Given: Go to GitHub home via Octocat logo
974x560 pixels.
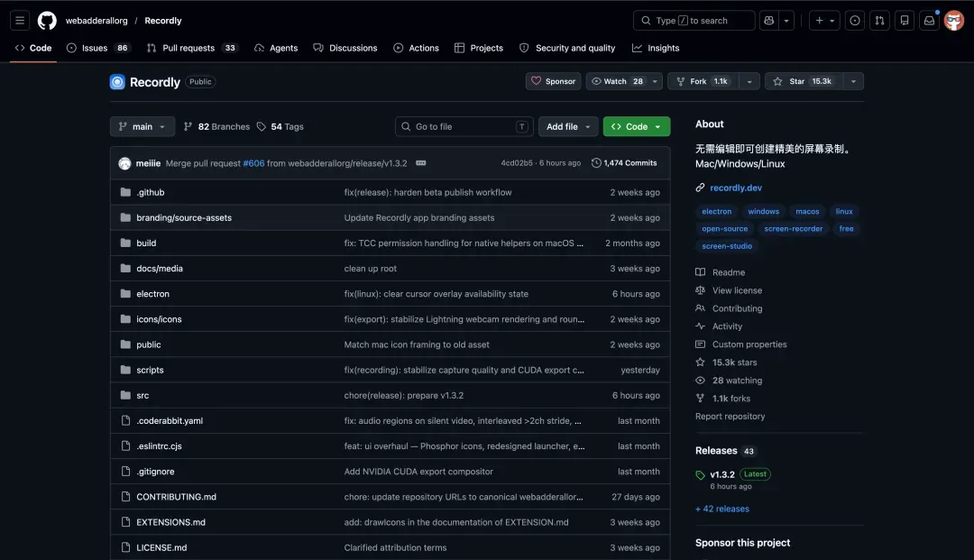Looking at the screenshot, I should tap(47, 21).
